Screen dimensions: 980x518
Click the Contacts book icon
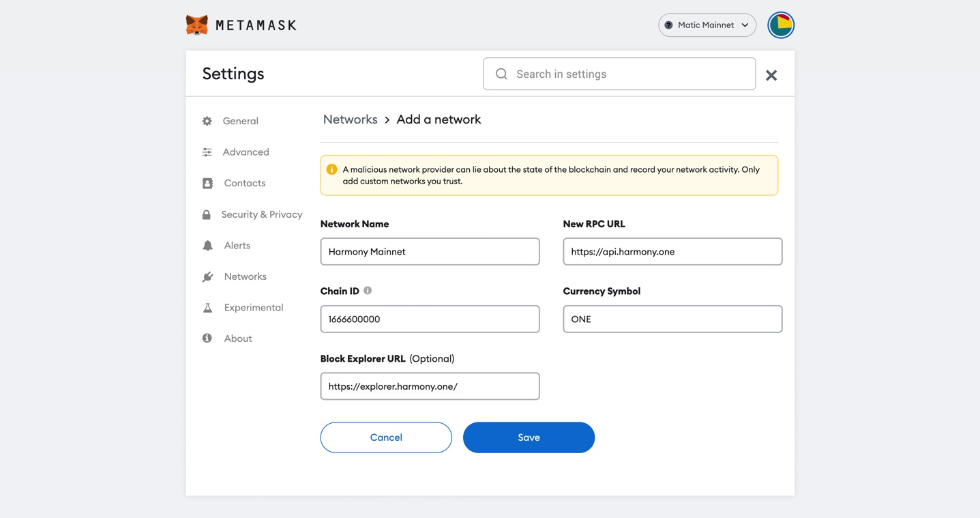pyautogui.click(x=207, y=183)
